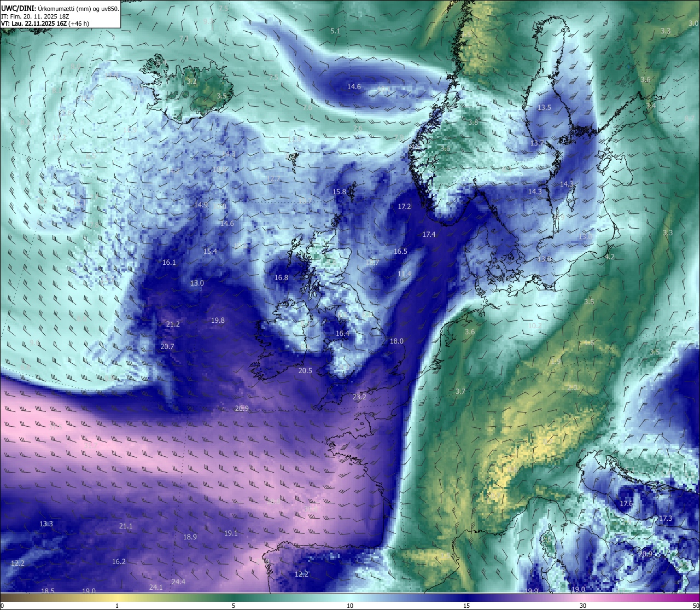This screenshot has width=700, height=610.
Task: Select the 9.9 value at the bottom right
Action: click(533, 591)
